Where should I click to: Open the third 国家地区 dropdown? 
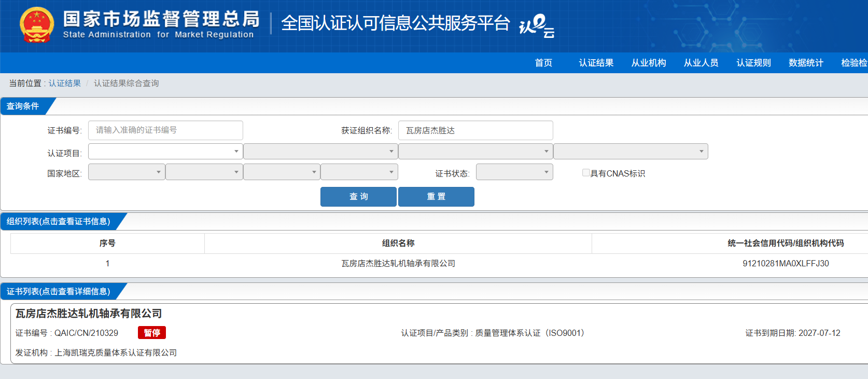click(282, 172)
